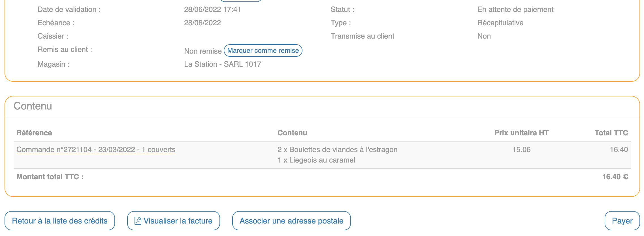Click the Total TTC column header
Image resolution: width=644 pixels, height=236 pixels.
611,133
